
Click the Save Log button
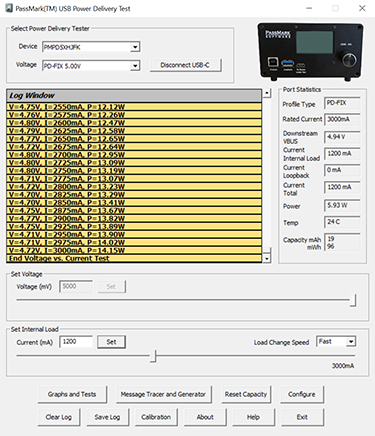click(x=107, y=417)
